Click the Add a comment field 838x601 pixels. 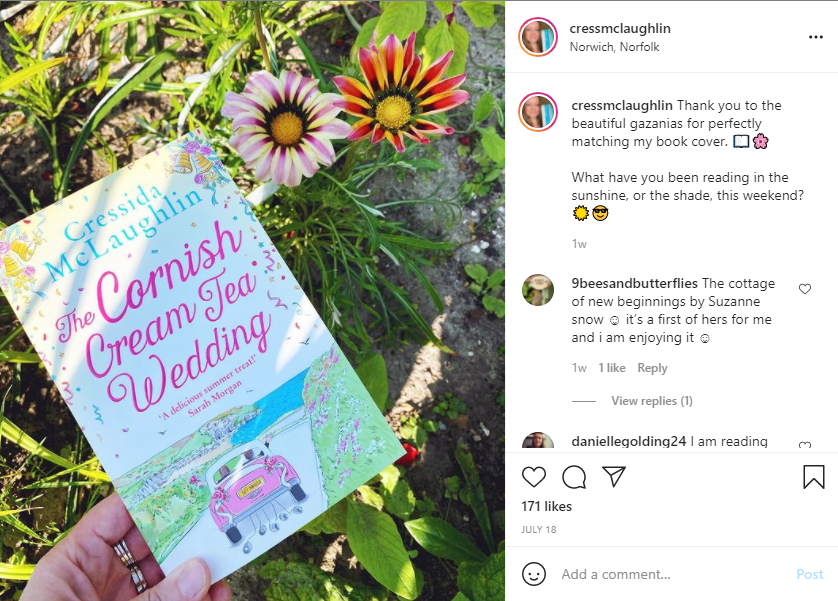pos(673,574)
